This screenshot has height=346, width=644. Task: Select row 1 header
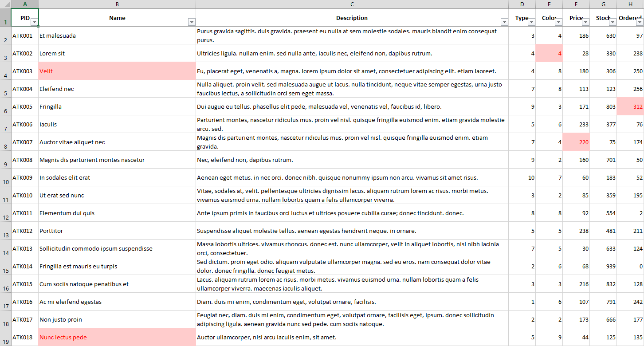click(5, 18)
